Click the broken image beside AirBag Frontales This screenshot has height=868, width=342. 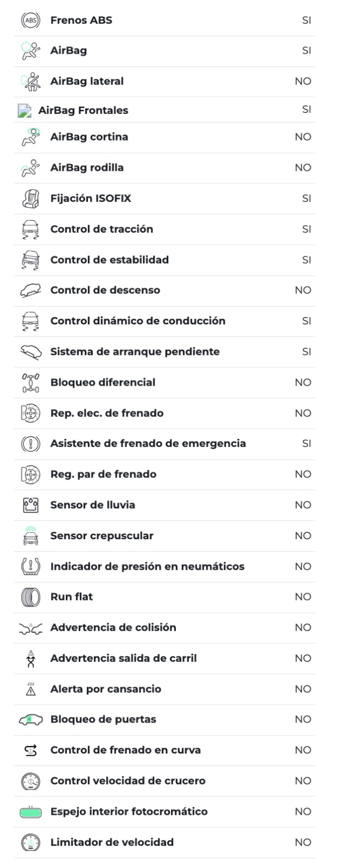24,111
